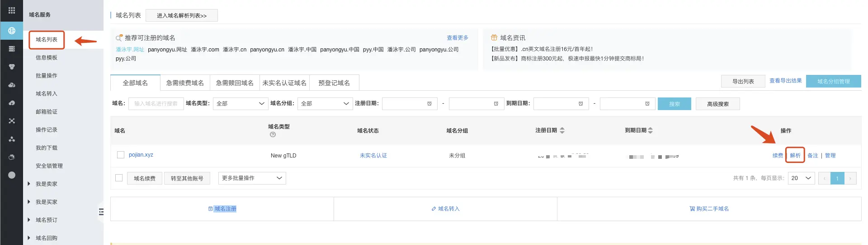Click 高级搜索 button

tap(718, 104)
